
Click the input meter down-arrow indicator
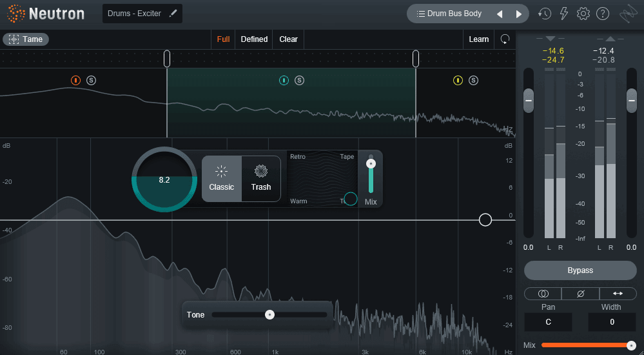[x=551, y=39]
